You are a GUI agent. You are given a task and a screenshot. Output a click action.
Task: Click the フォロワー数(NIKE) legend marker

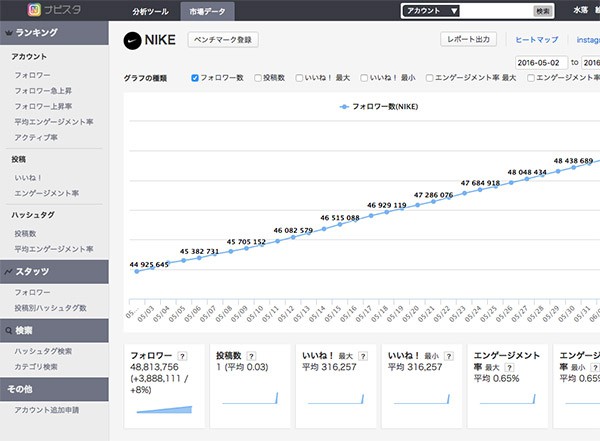pos(345,105)
